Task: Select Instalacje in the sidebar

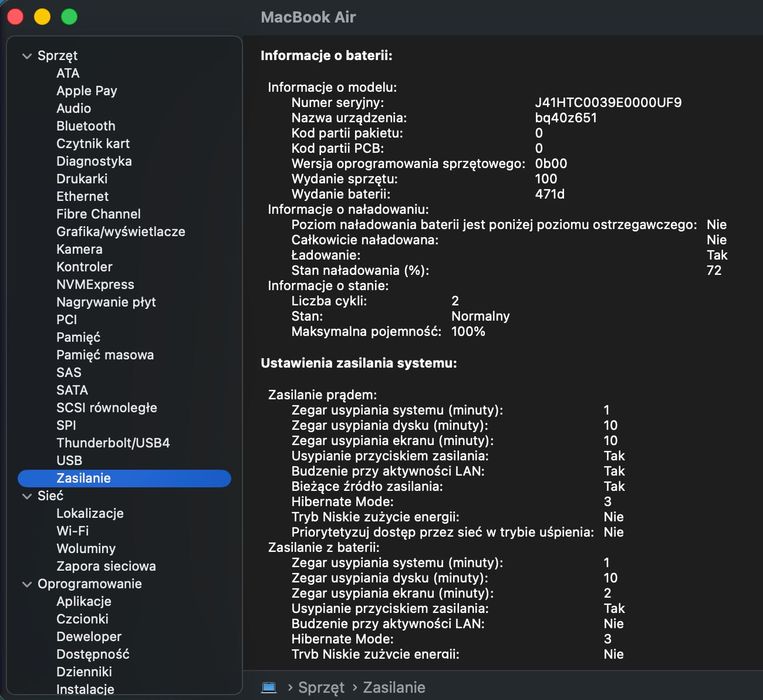Action: (x=85, y=689)
